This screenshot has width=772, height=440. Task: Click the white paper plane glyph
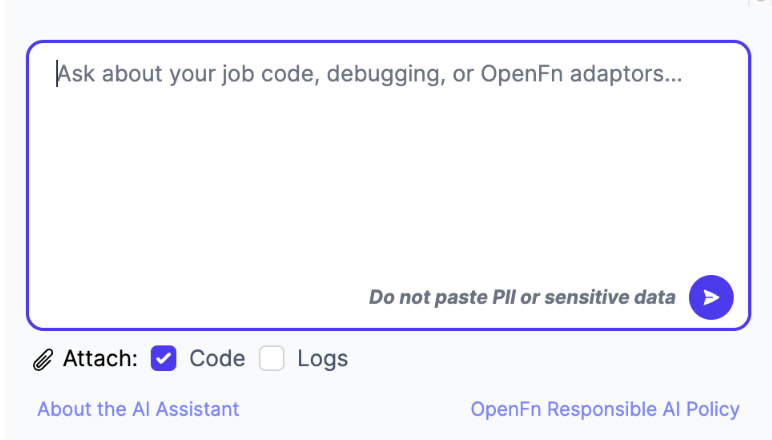711,297
